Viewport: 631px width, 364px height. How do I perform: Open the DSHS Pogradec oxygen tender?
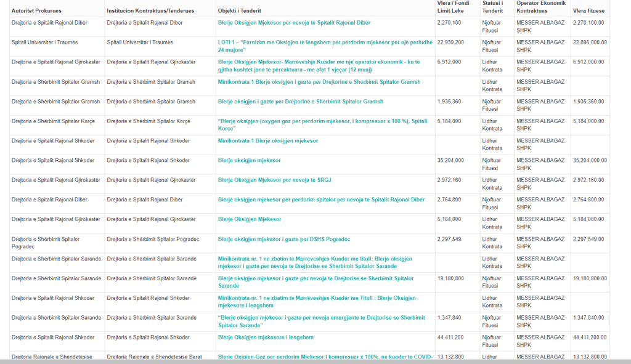[284, 240]
